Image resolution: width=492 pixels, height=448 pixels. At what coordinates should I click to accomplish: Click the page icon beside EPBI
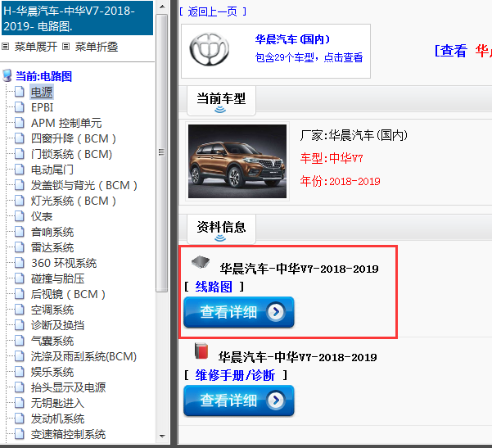(20, 107)
